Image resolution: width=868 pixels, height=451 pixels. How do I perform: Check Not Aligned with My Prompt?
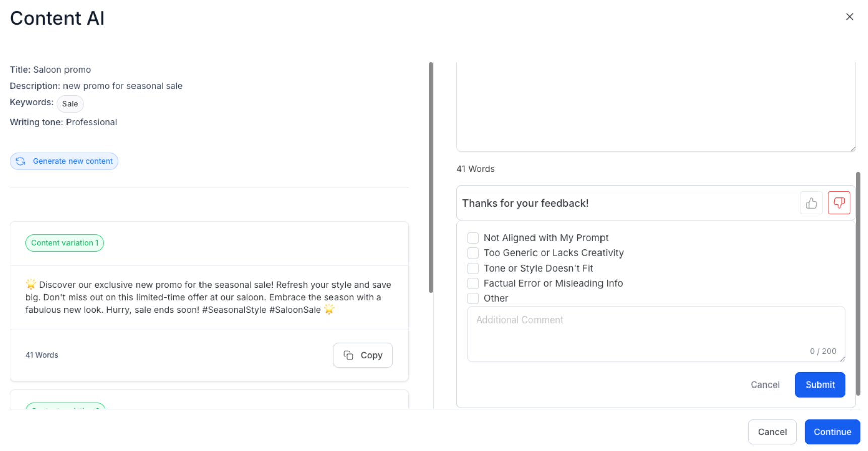point(473,238)
